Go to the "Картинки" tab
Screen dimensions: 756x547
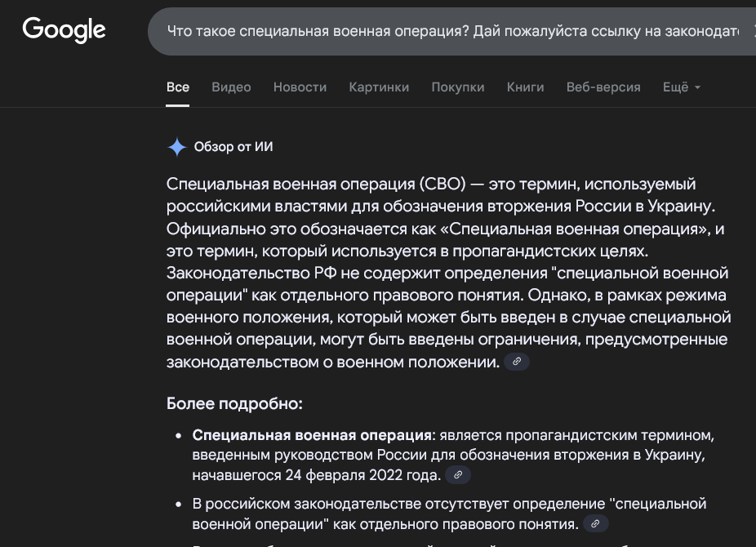379,87
